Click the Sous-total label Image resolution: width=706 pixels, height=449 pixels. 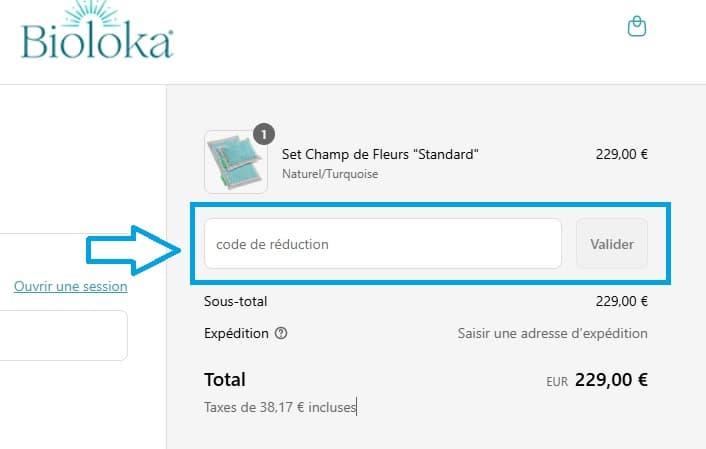tap(235, 301)
